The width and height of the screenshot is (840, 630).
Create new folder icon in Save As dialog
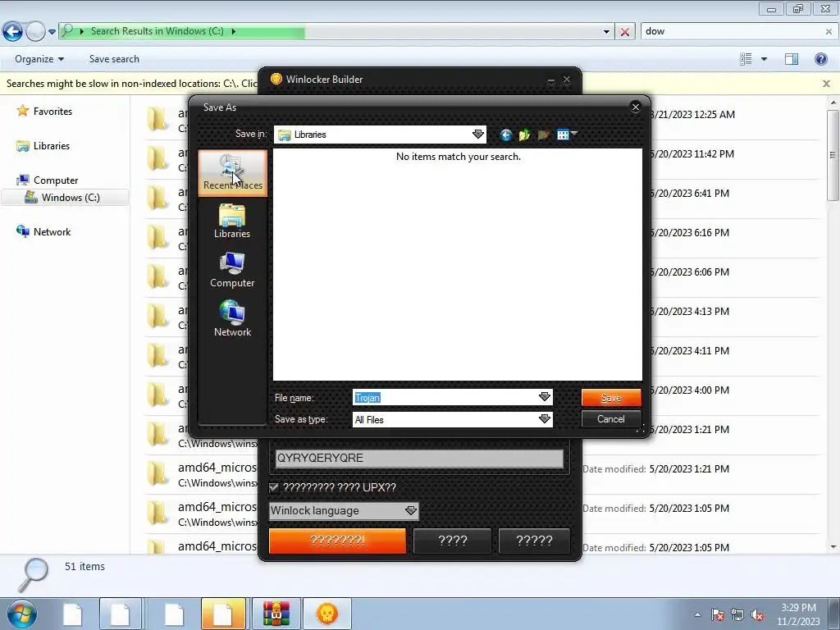[543, 135]
